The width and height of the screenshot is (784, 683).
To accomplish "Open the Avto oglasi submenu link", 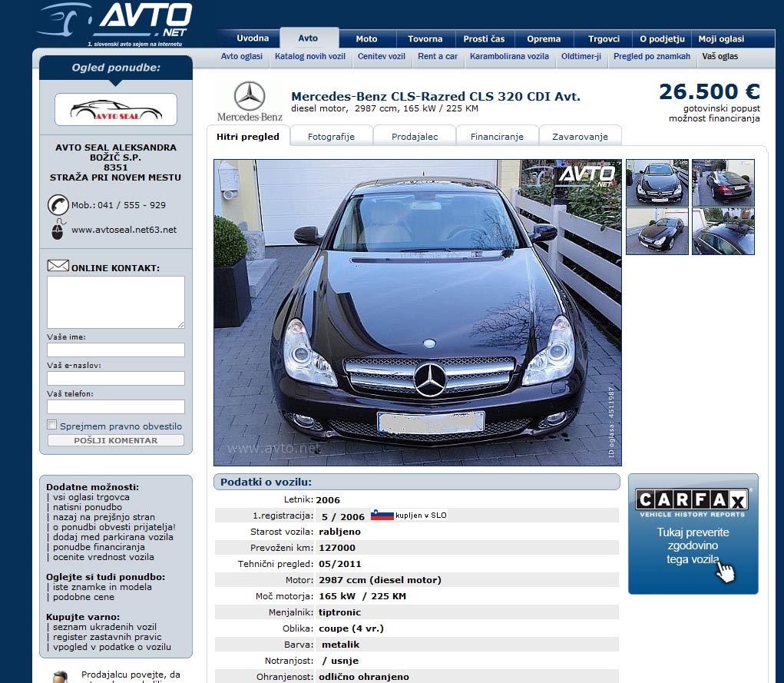I will point(242,57).
